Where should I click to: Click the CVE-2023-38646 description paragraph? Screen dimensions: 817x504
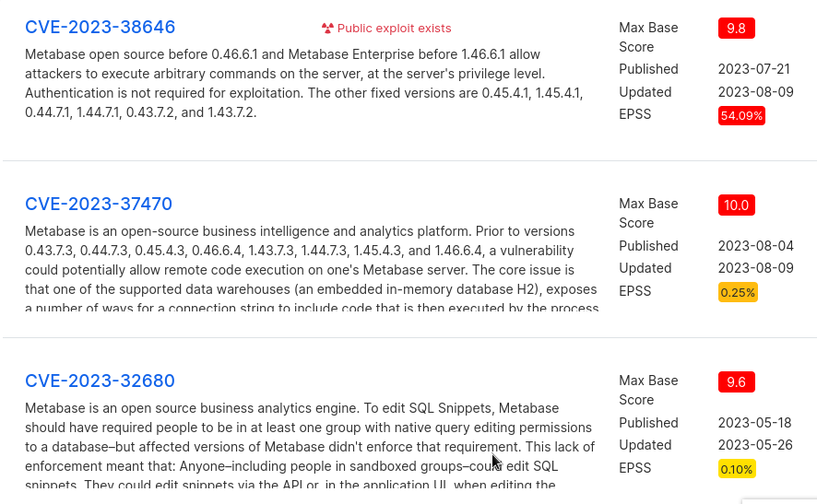pos(304,83)
